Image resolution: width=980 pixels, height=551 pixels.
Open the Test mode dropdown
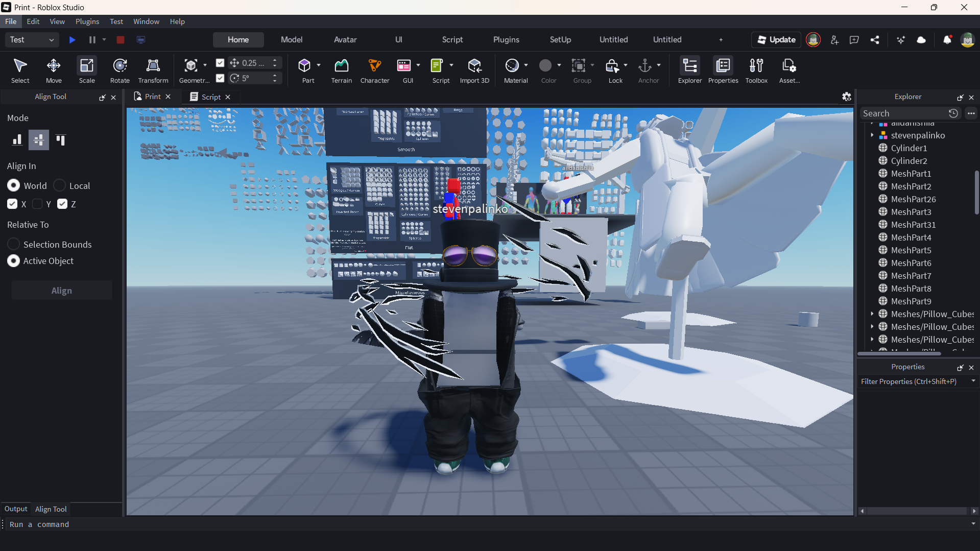click(x=32, y=40)
